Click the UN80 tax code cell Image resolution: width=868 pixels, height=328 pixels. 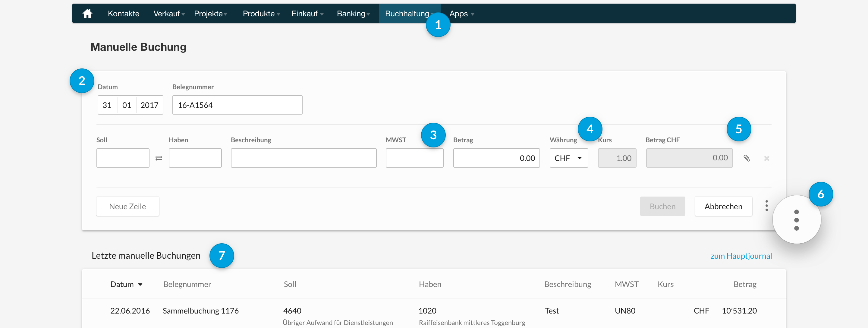click(x=625, y=311)
